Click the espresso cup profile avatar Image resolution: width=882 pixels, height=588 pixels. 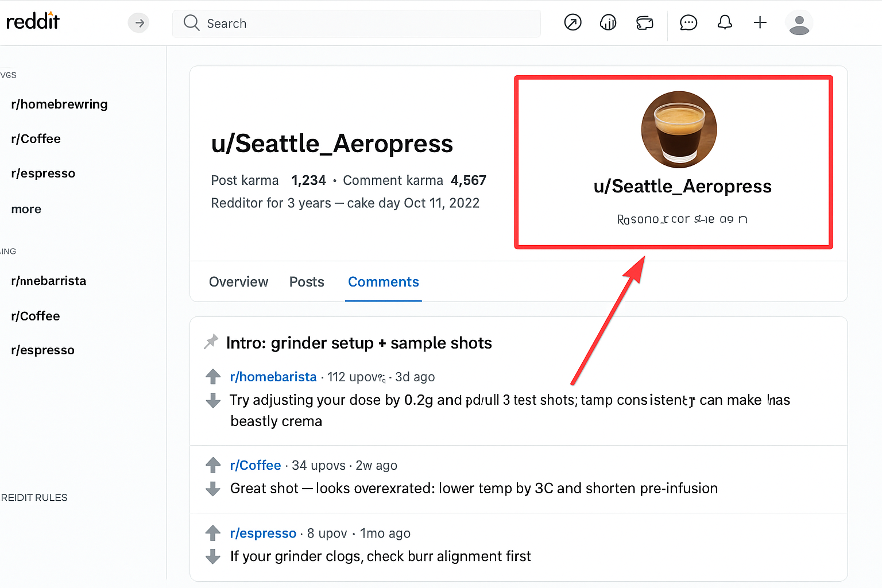679,129
